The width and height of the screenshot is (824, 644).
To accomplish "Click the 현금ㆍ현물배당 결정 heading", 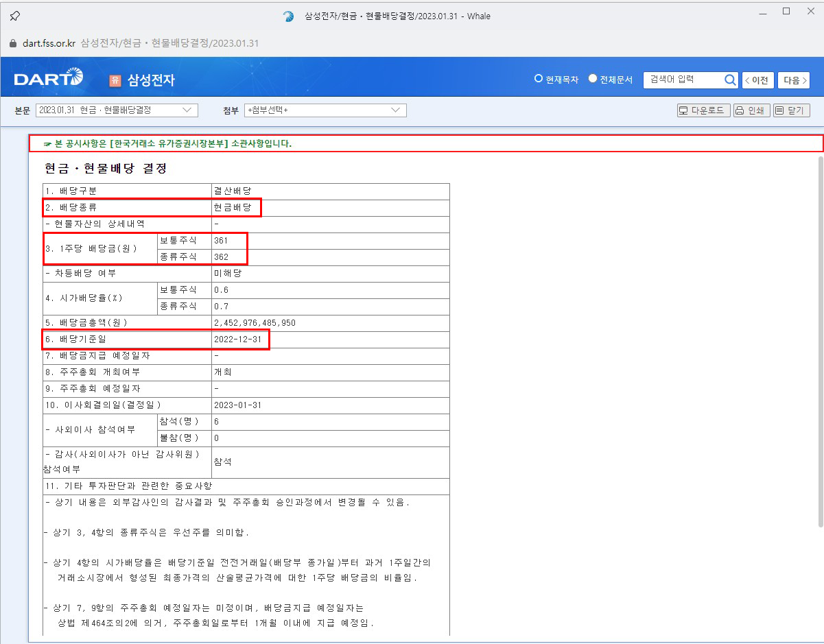I will (x=106, y=168).
